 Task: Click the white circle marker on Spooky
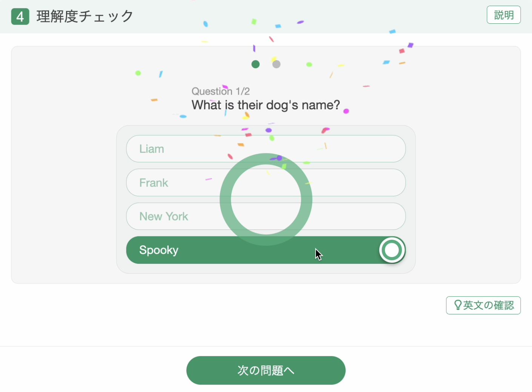coord(392,250)
